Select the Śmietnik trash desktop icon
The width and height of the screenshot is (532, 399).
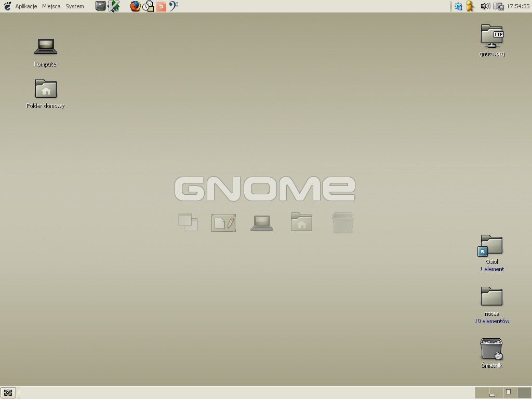pos(491,349)
